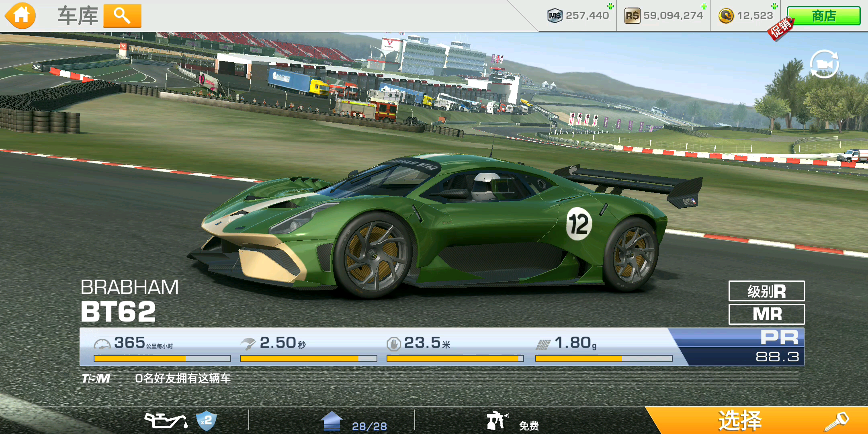Tap the x2 shield badge
868x434 pixels.
(206, 421)
